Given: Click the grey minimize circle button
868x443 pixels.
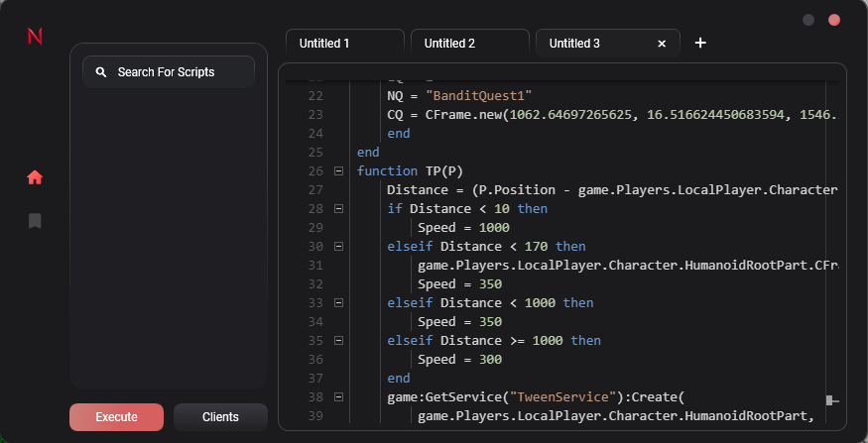Looking at the screenshot, I should 808,20.
